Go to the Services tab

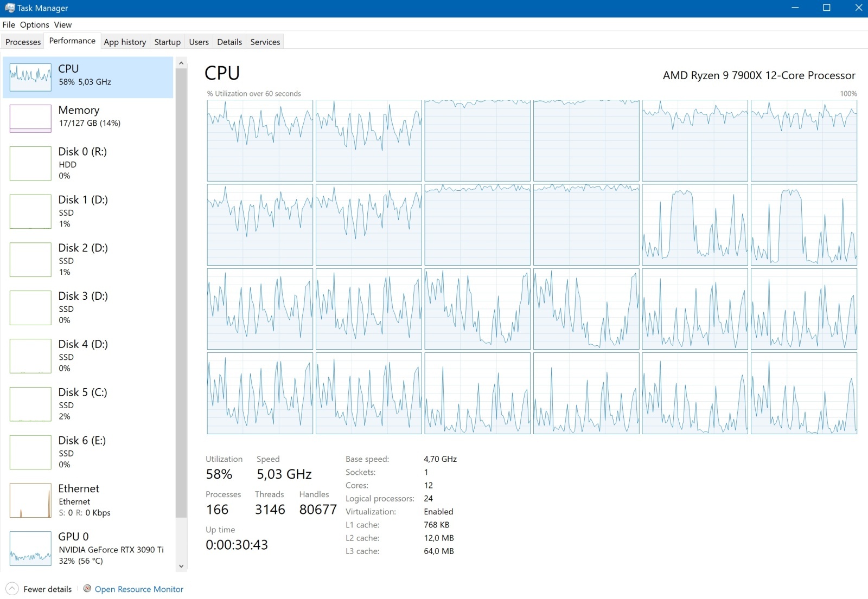click(265, 42)
